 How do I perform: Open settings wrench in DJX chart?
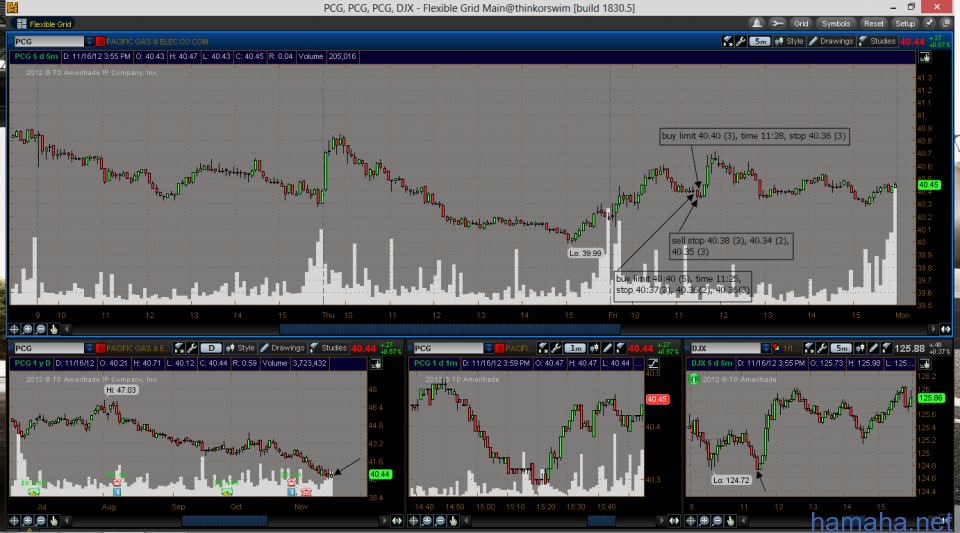click(x=822, y=348)
